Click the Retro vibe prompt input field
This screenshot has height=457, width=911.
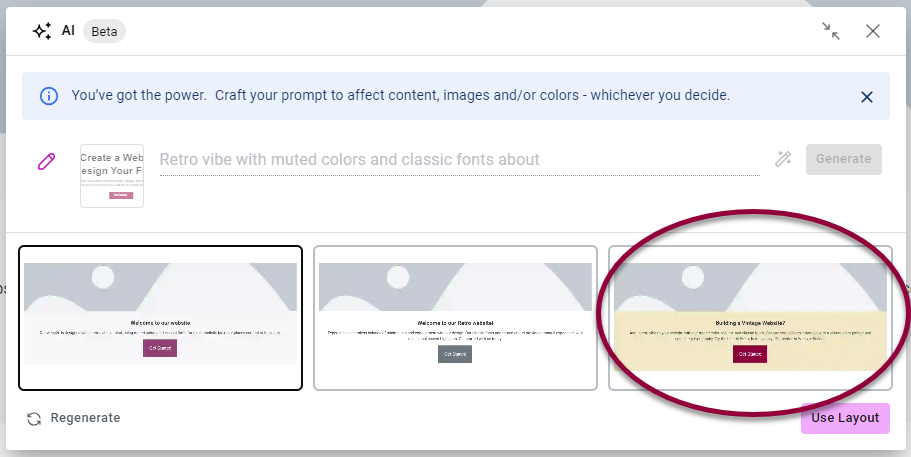(460, 160)
